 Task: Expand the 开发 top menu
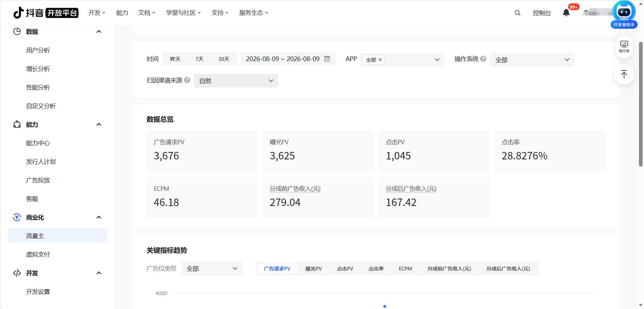pos(97,13)
